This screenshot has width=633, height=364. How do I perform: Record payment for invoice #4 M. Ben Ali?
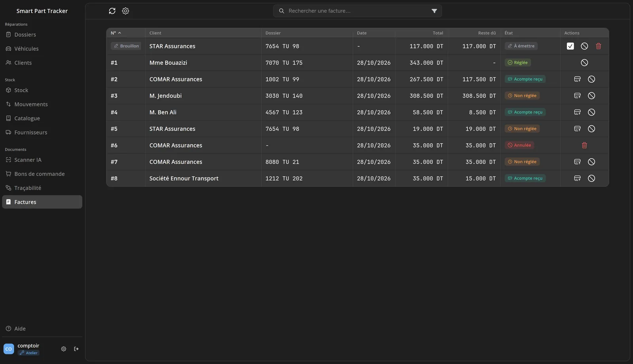pyautogui.click(x=577, y=112)
